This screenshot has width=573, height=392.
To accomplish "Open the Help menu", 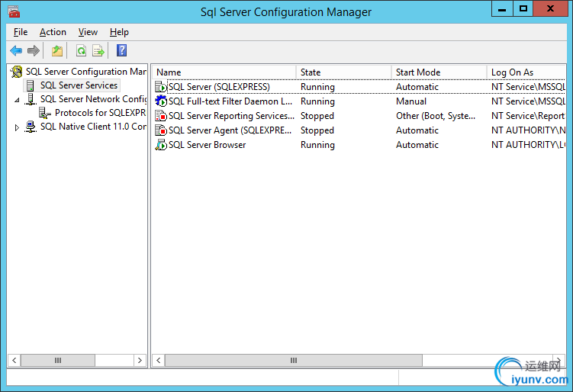I will click(119, 32).
